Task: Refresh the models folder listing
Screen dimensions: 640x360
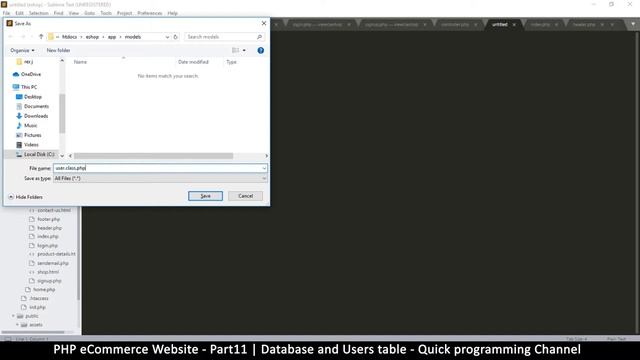Action: click(176, 37)
